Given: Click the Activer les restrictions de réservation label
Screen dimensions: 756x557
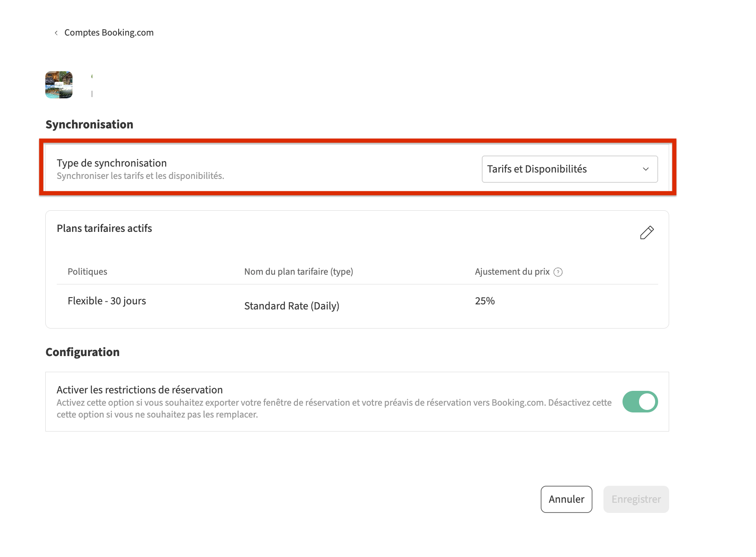Looking at the screenshot, I should pos(140,390).
